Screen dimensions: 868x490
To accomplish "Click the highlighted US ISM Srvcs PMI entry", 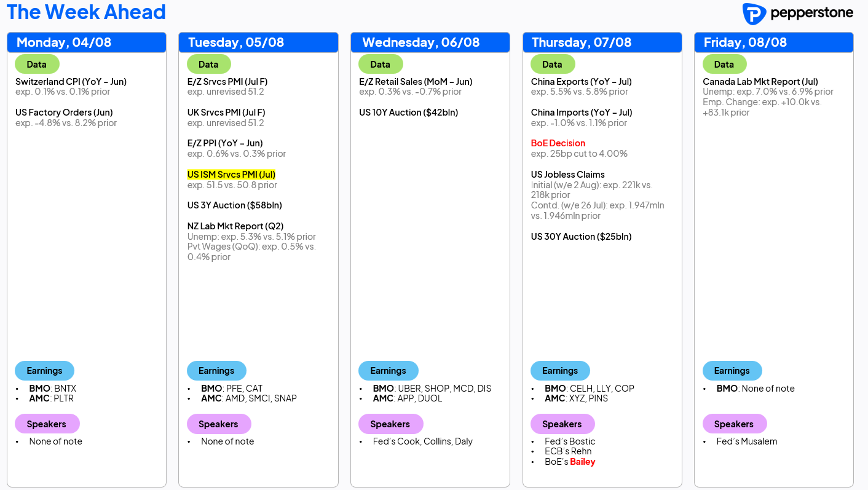I will click(x=231, y=175).
